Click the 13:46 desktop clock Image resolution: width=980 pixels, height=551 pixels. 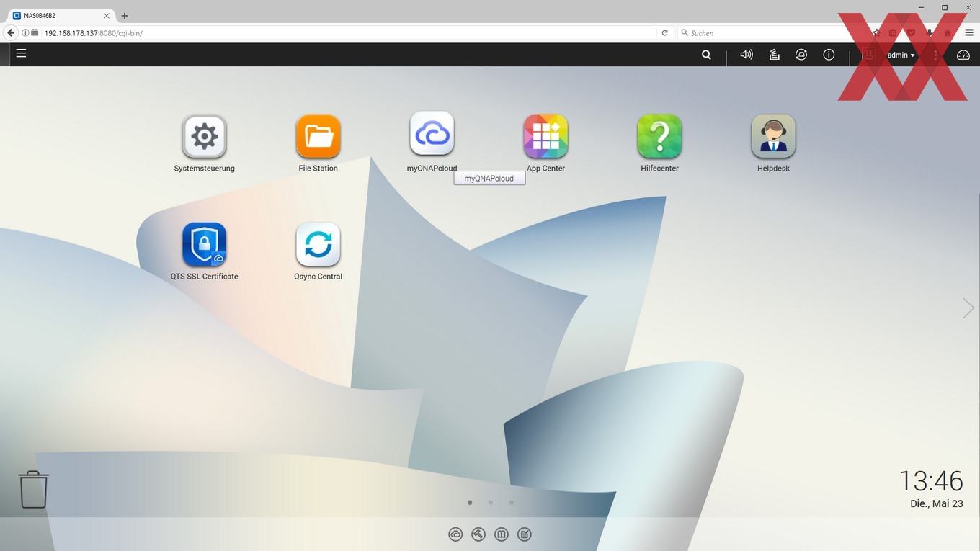pyautogui.click(x=931, y=480)
